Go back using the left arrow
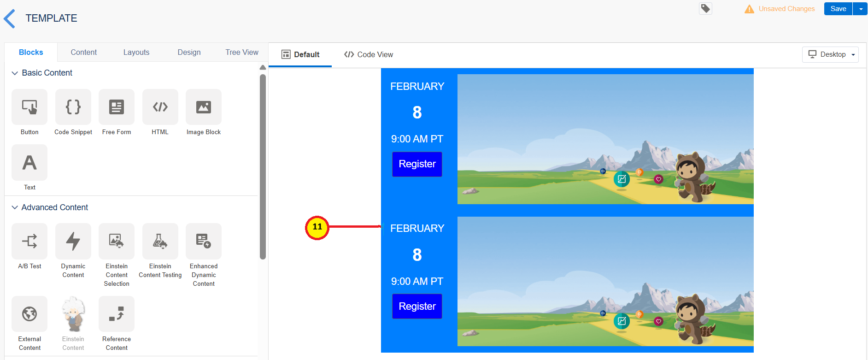Viewport: 868px width, 360px height. 10,18
